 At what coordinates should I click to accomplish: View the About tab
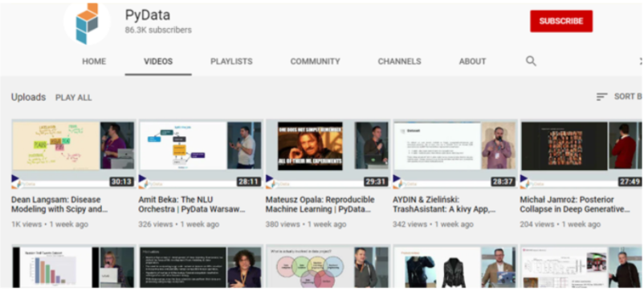click(472, 62)
